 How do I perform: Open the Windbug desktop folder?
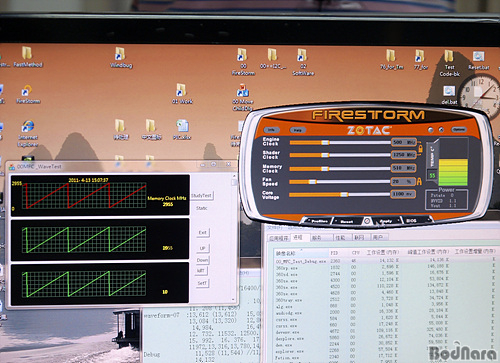(x=121, y=58)
